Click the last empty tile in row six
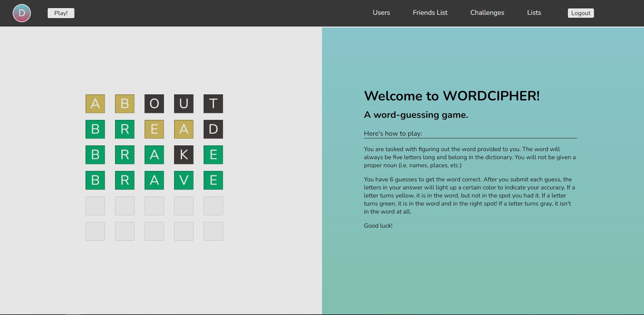 tap(213, 231)
